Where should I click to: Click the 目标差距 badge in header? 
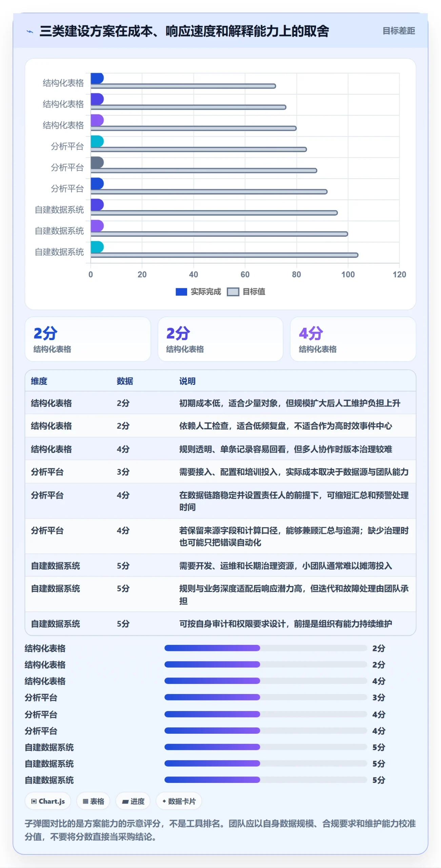(399, 31)
